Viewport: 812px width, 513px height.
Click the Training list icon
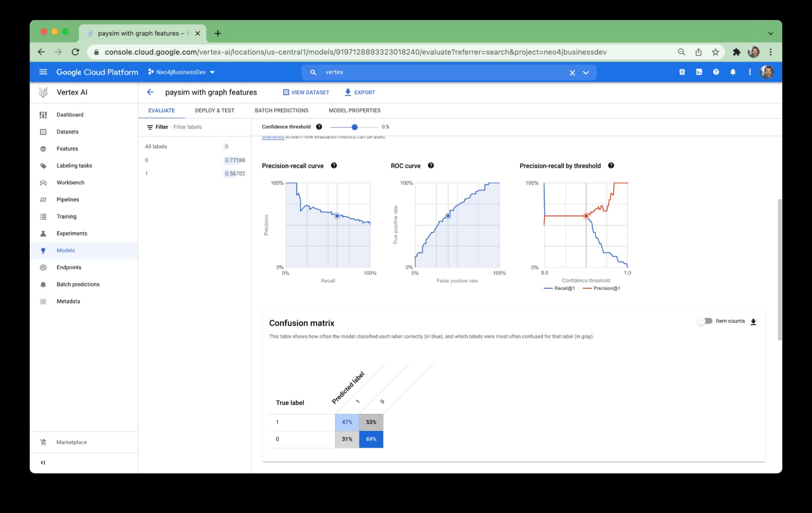tap(43, 217)
